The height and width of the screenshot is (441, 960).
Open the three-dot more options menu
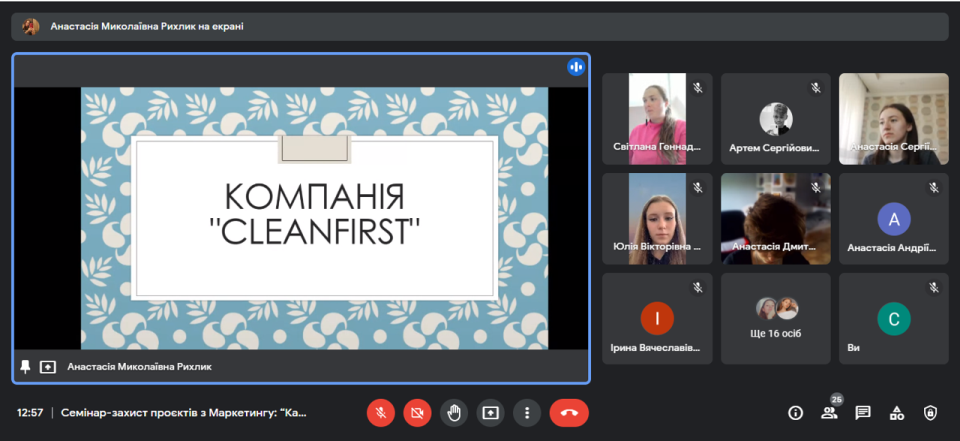527,412
